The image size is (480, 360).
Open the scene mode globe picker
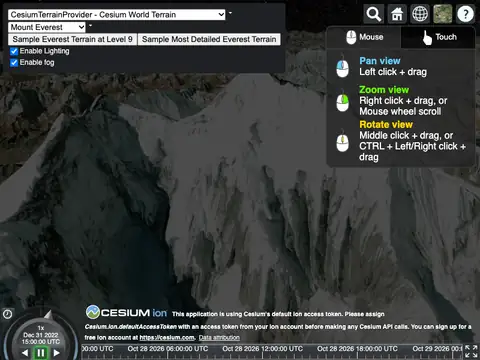tap(420, 14)
